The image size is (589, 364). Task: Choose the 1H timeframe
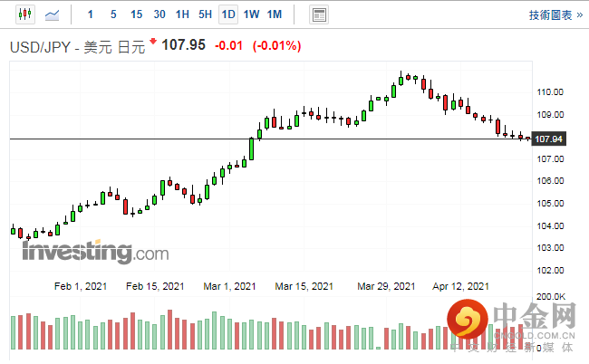[x=182, y=14]
